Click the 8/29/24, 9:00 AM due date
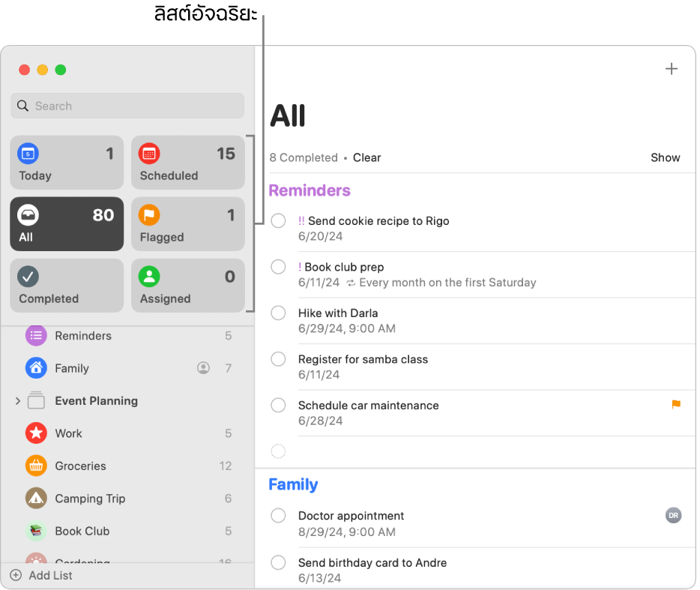 pos(347,532)
